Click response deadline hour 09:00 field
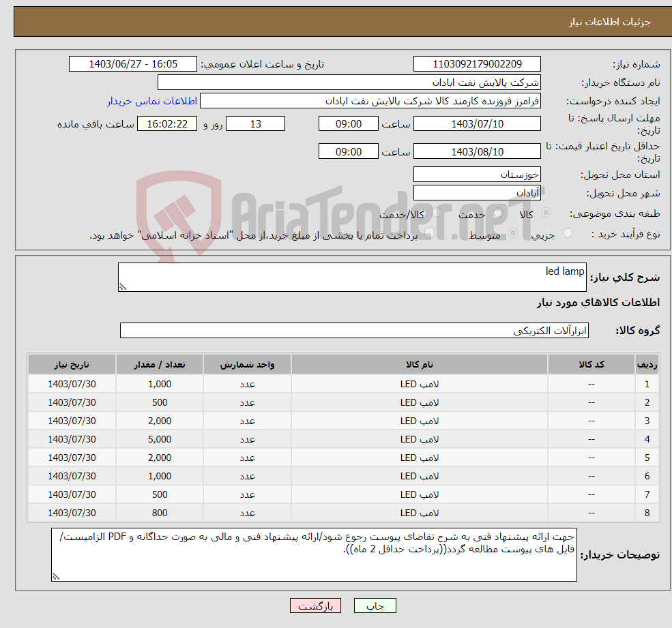 pos(349,124)
